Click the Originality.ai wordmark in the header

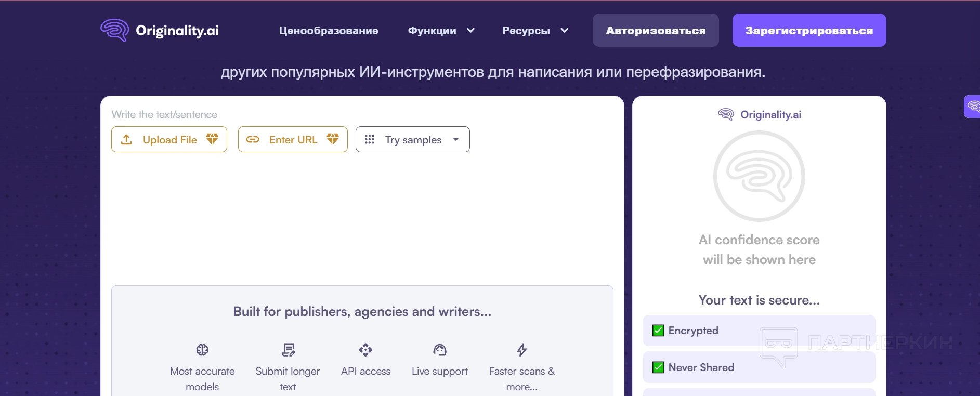pyautogui.click(x=177, y=31)
